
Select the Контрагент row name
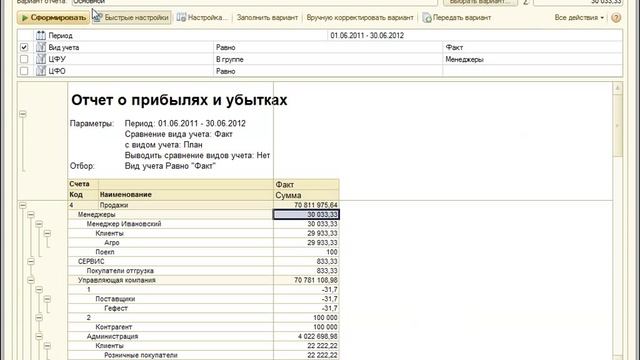113,327
